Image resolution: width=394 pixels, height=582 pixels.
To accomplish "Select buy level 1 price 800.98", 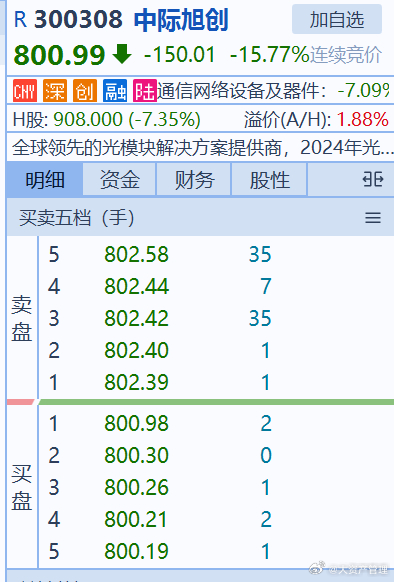I will (x=136, y=423).
